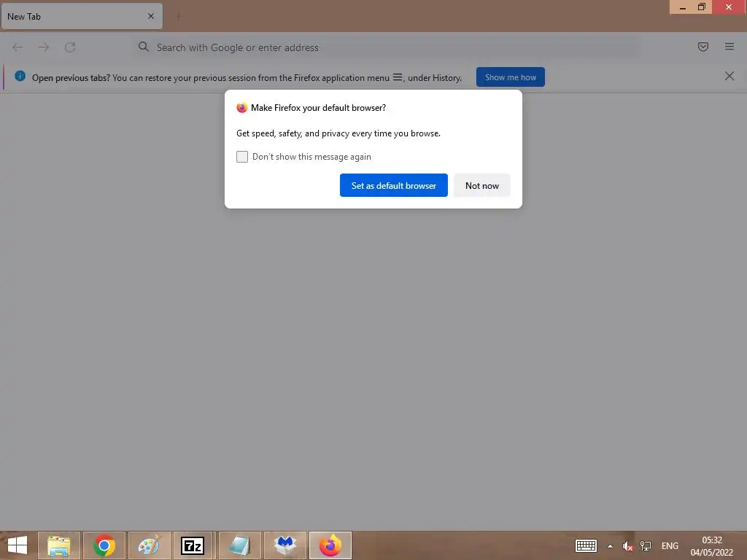The width and height of the screenshot is (747, 560).
Task: Close the restore session notification bar
Action: pos(729,76)
